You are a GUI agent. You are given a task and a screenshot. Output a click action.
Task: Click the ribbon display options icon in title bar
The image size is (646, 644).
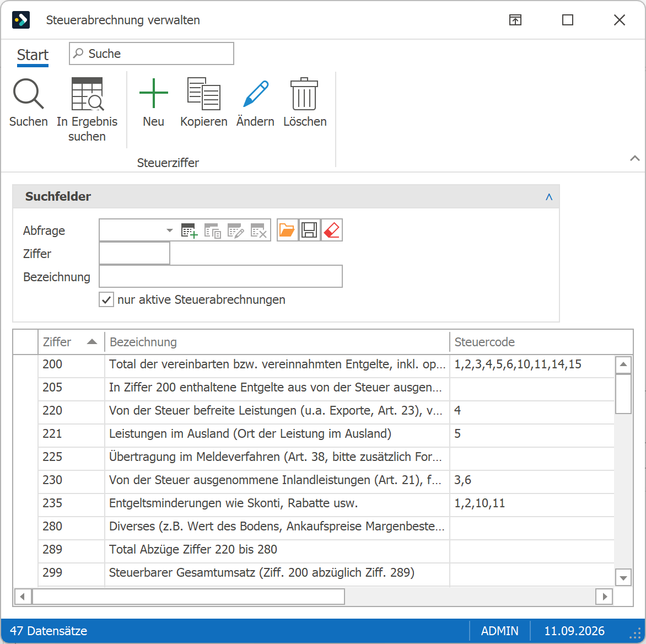(515, 20)
